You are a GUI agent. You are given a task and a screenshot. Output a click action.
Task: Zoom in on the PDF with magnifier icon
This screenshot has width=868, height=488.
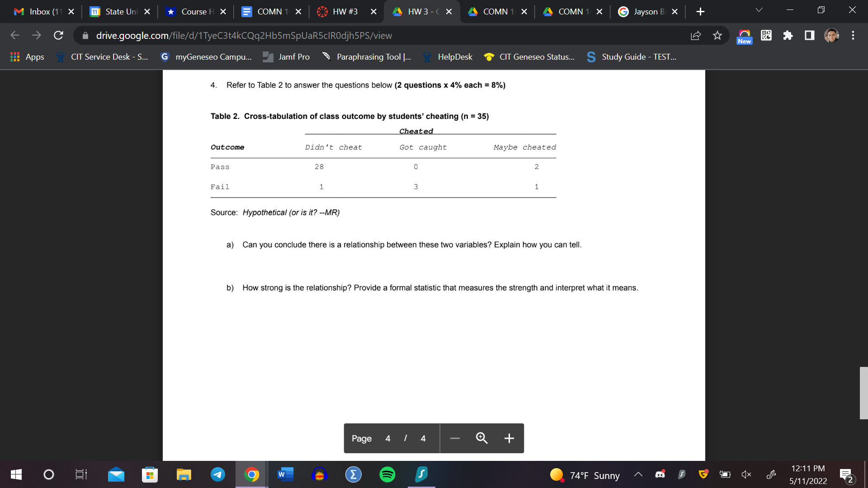tap(481, 438)
